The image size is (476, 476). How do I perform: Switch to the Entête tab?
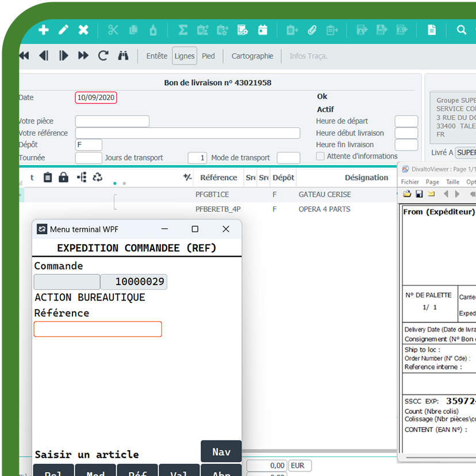[x=156, y=56]
